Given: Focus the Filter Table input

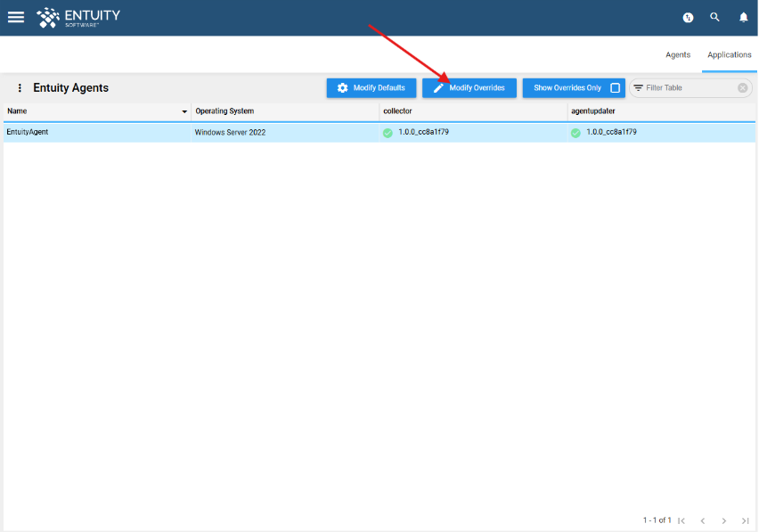Looking at the screenshot, I should (690, 88).
